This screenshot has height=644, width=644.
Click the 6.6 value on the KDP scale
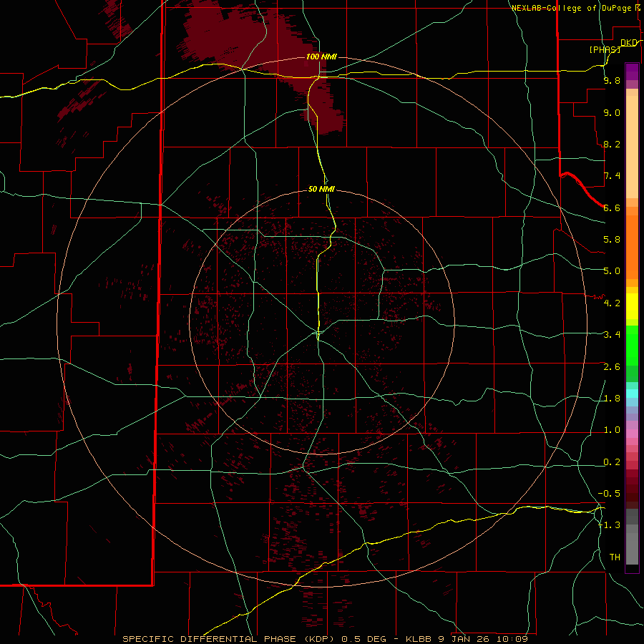pos(612,208)
